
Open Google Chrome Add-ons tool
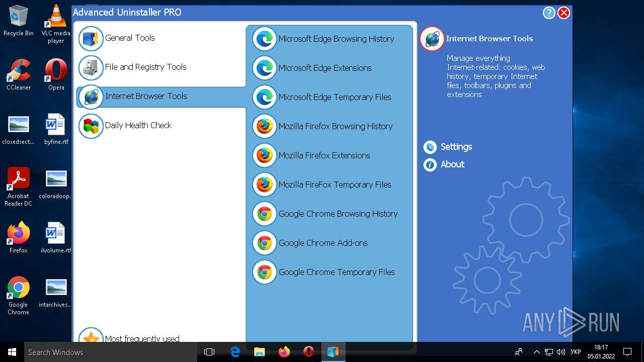pyautogui.click(x=323, y=243)
